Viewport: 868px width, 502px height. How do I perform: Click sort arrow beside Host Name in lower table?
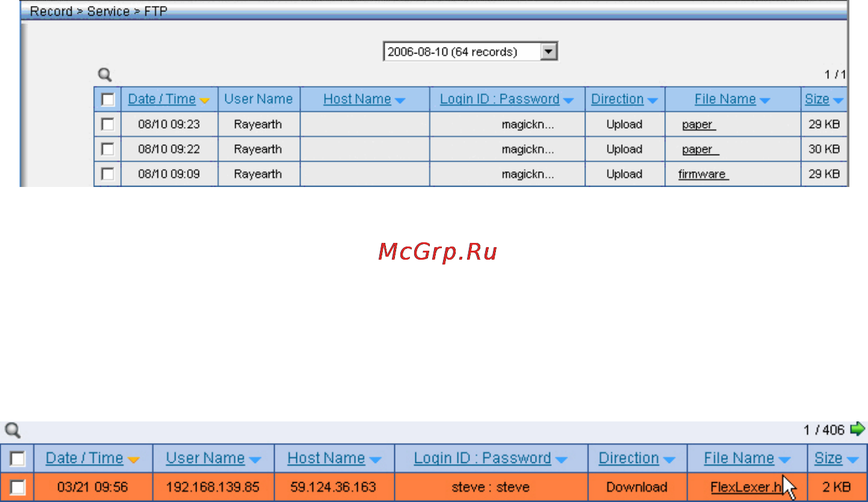375,461
